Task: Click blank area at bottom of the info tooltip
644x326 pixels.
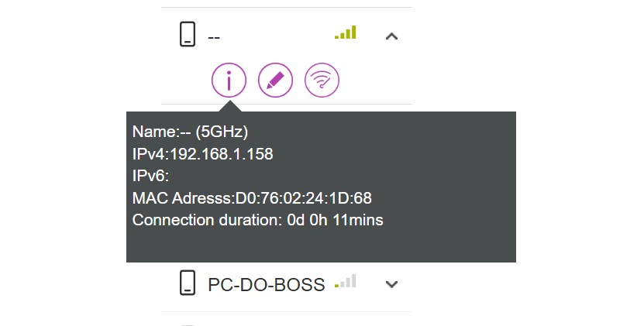Action: point(321,245)
